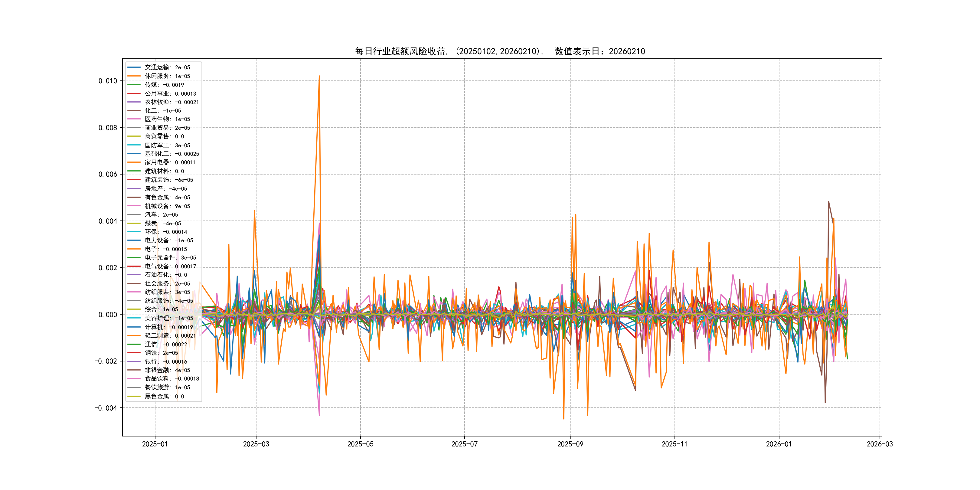The image size is (980, 490).
Task: Click the red swatch beside 电气设备
Action: (134, 266)
